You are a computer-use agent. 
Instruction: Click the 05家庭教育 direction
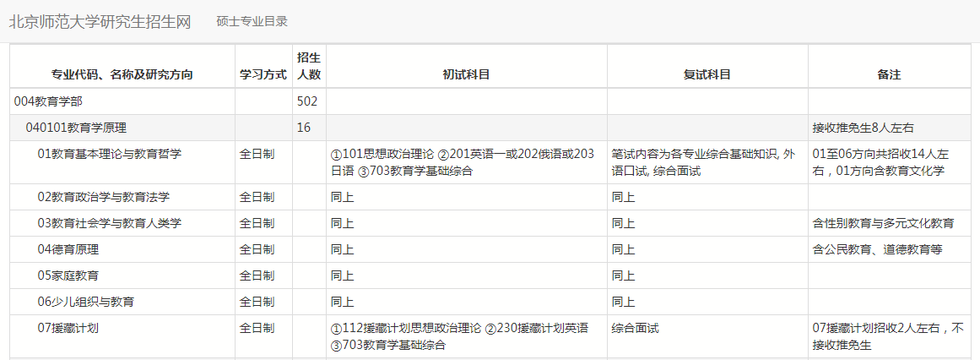pos(68,275)
